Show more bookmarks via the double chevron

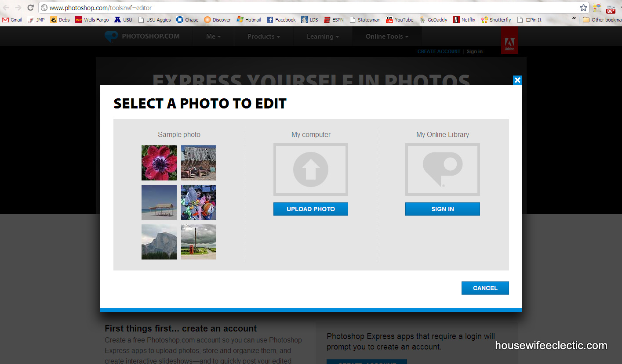click(x=574, y=18)
